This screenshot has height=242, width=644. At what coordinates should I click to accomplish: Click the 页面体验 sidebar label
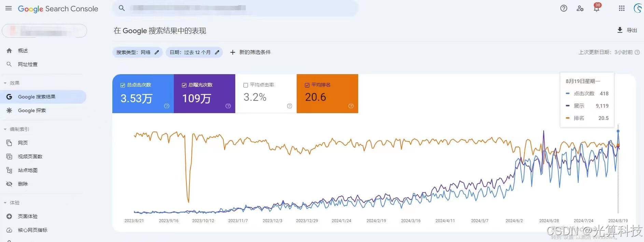pos(28,216)
